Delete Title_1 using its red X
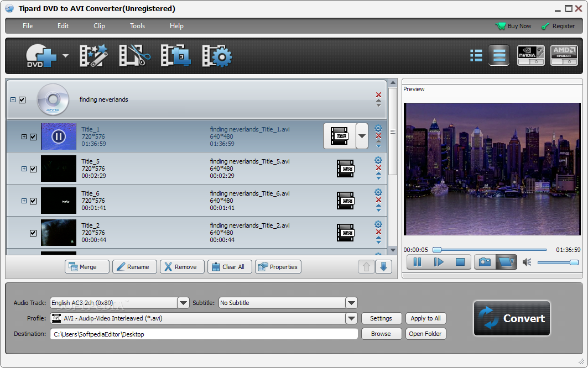588x368 pixels. [379, 136]
